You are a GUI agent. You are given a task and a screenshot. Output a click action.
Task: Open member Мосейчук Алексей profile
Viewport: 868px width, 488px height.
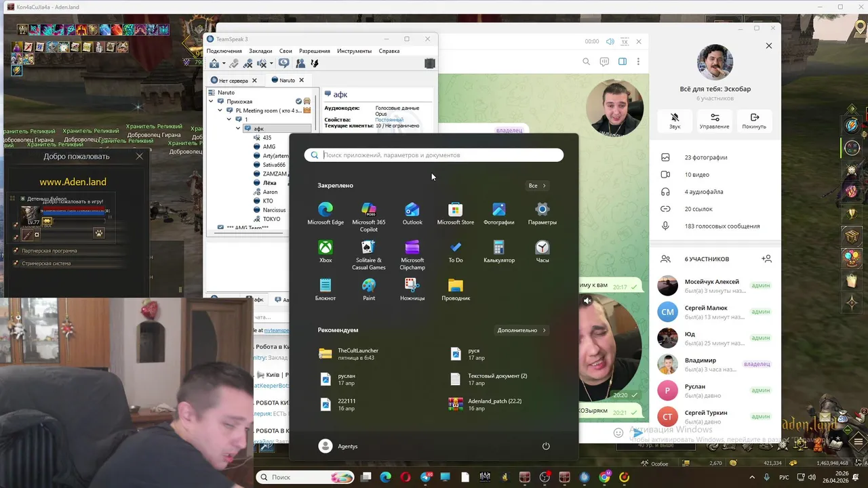[715, 285]
